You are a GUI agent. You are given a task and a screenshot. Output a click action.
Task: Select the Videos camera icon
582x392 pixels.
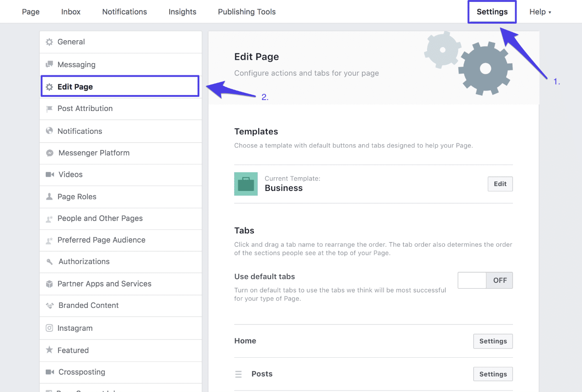49,175
